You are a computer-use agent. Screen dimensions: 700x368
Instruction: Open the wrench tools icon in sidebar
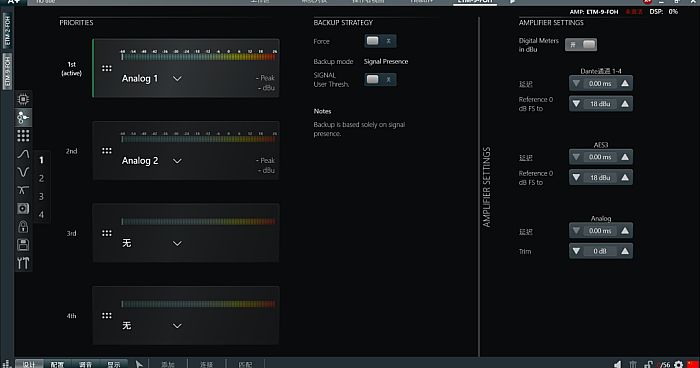[x=23, y=263]
